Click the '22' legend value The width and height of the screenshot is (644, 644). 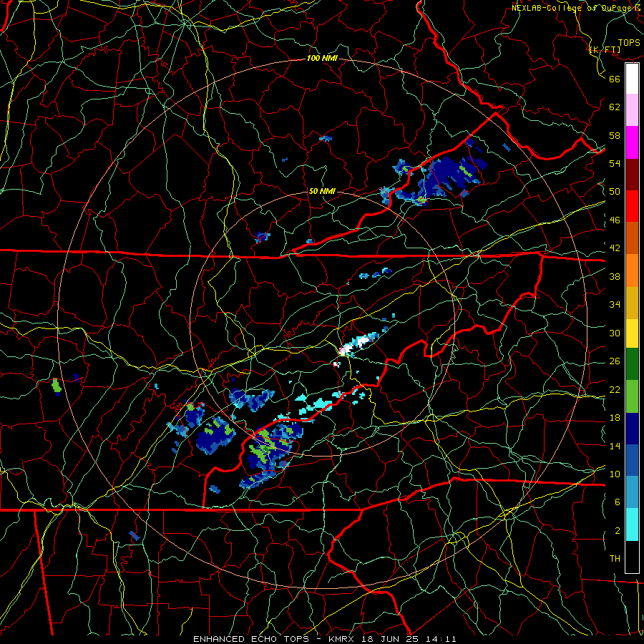(615, 389)
